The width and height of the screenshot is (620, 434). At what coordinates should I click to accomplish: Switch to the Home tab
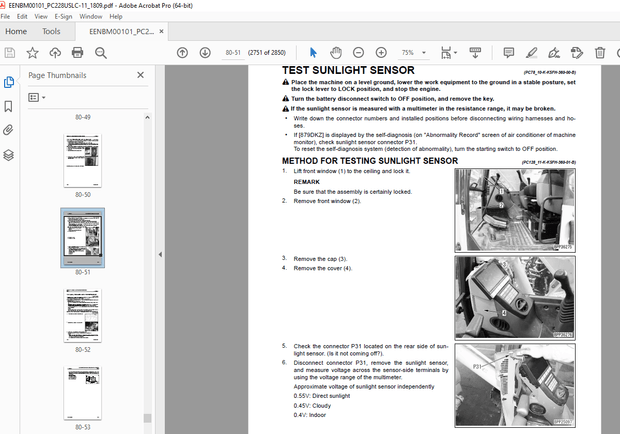[x=16, y=31]
